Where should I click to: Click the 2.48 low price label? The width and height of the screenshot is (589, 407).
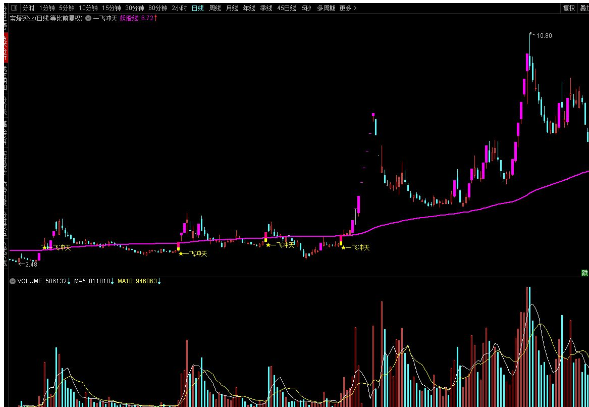pos(30,265)
